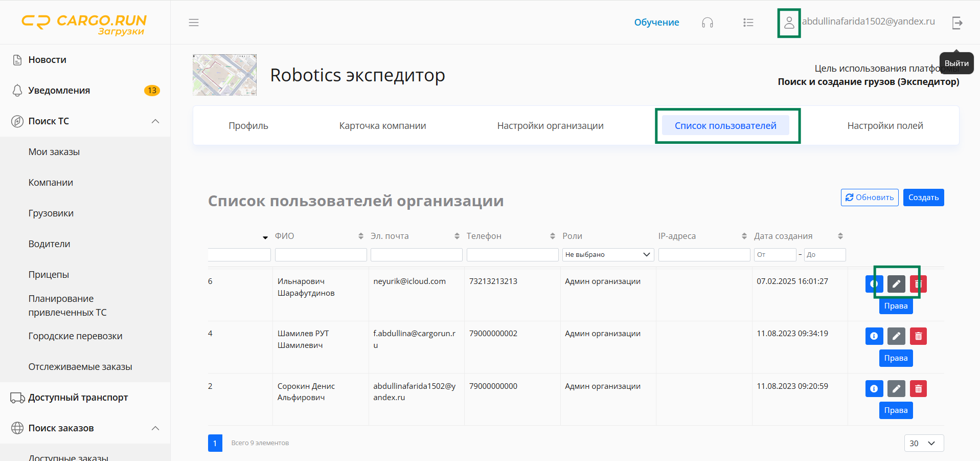
Task: Click the Создать button
Action: tap(923, 197)
